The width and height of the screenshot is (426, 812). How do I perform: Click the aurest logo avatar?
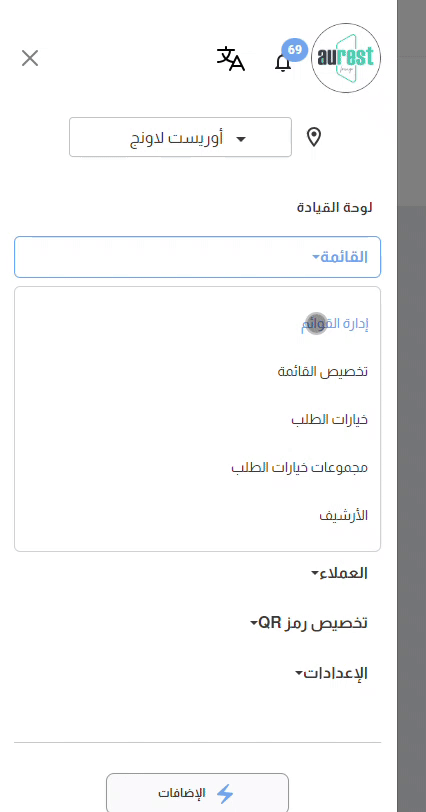346,58
